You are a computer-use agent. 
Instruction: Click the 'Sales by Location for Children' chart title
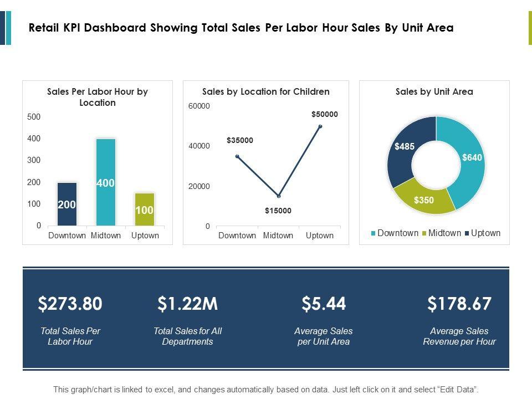266,92
